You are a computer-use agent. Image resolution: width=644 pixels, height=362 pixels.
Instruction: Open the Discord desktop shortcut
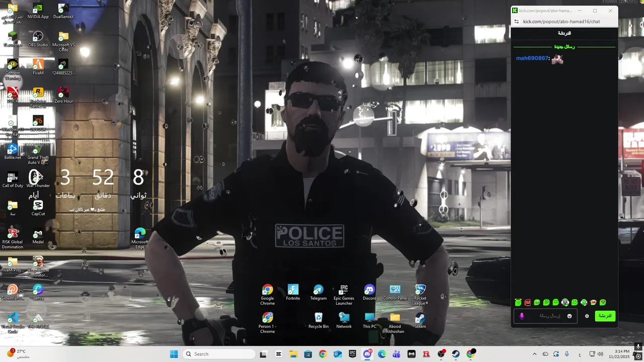tap(369, 293)
